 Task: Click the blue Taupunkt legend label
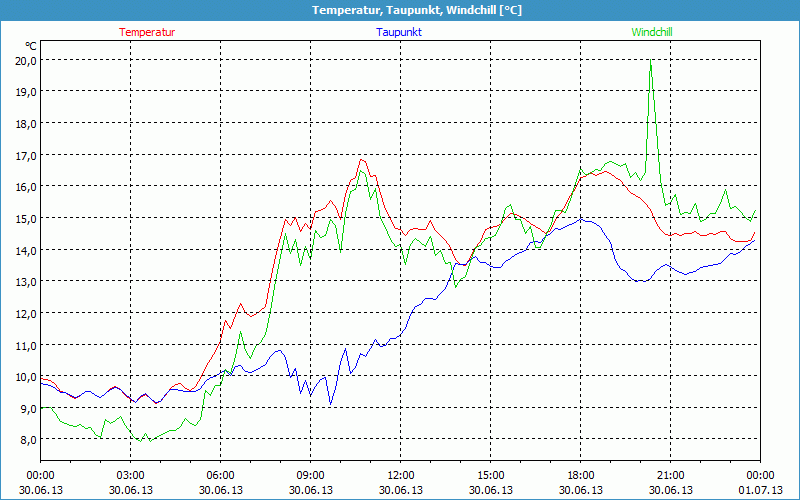[x=399, y=32]
